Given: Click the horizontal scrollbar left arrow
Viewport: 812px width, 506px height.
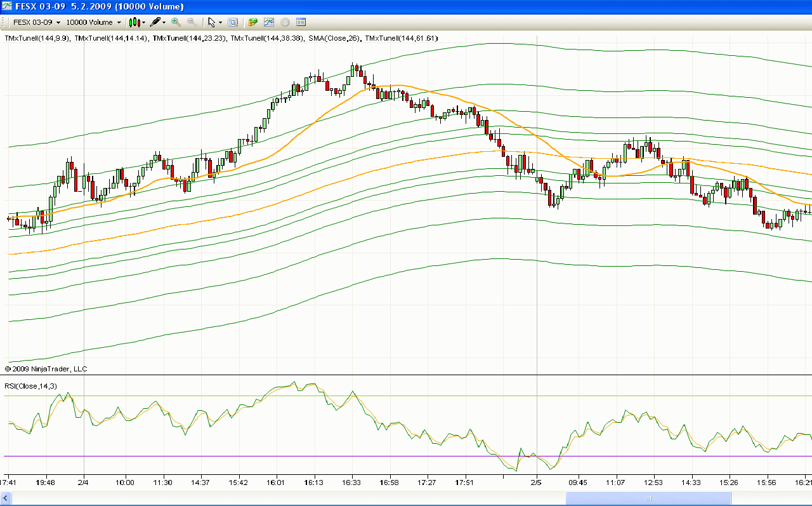Looking at the screenshot, I should (6, 500).
